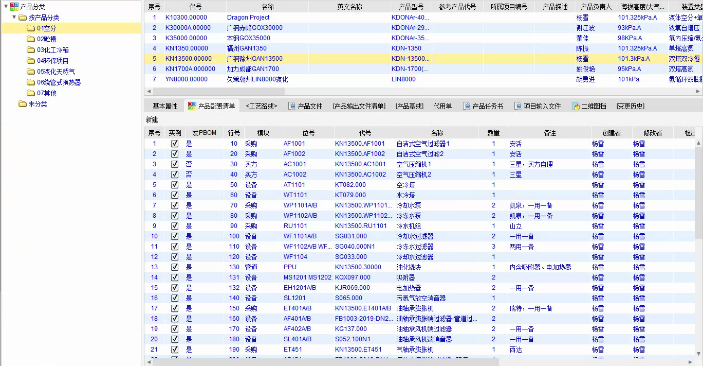
Task: Click the folder icon beside 07其他
Action: 31,93
